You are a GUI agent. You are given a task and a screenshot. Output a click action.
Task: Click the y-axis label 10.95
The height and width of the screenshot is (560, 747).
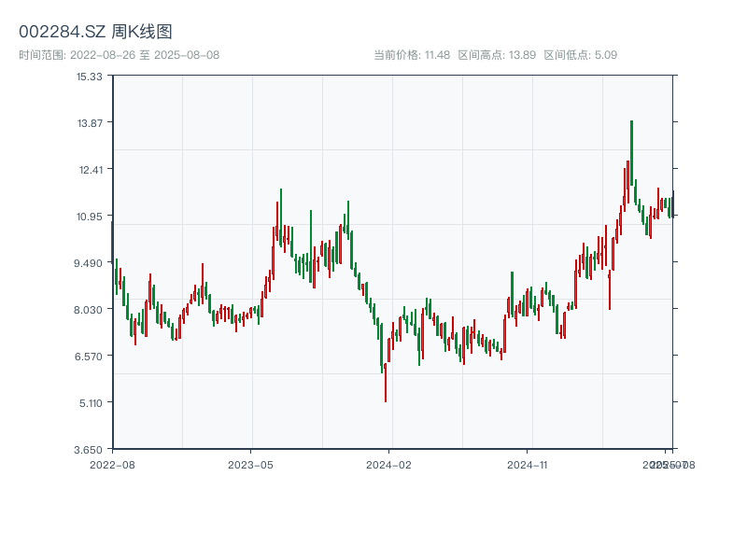point(90,217)
